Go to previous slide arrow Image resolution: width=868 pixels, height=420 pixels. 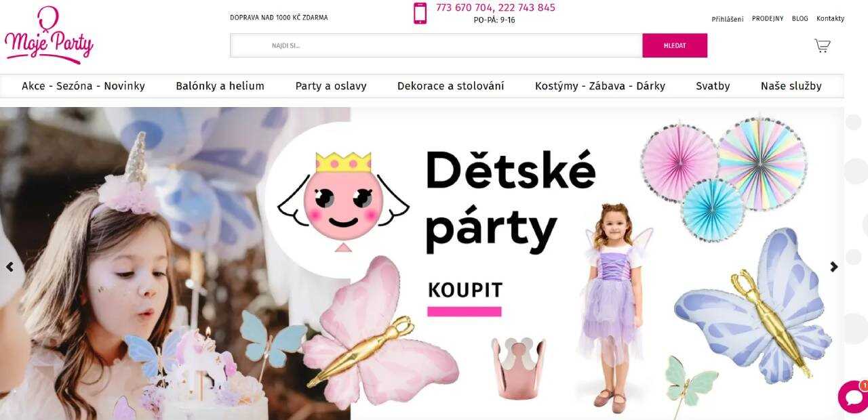tap(9, 267)
